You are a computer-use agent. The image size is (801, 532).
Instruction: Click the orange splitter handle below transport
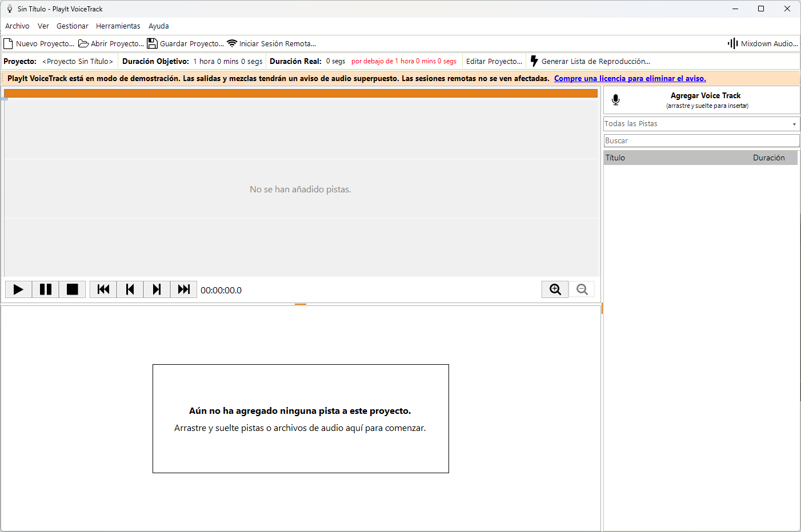point(301,304)
